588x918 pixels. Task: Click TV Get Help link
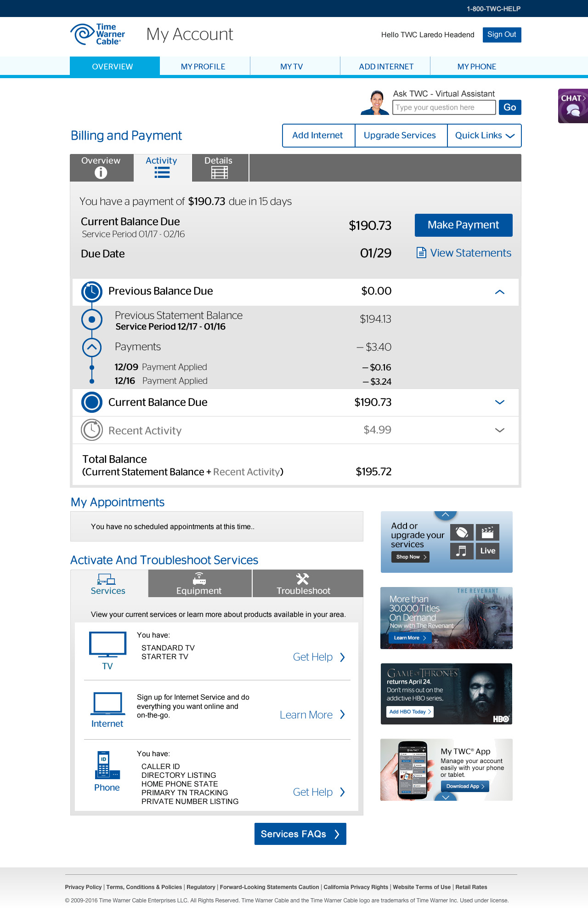coord(313,657)
